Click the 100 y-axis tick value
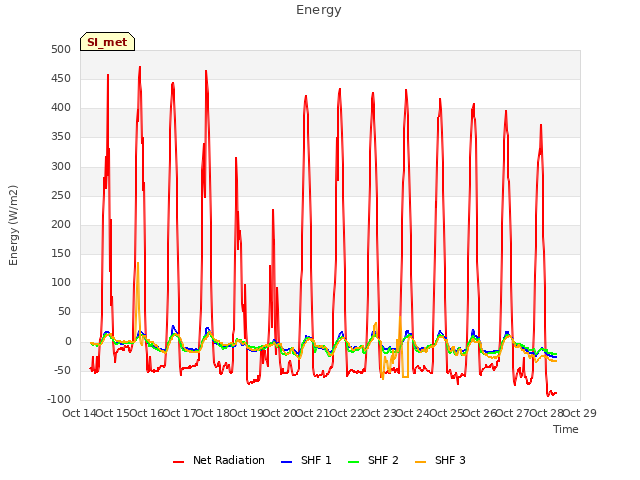The height and width of the screenshot is (480, 640). tap(61, 282)
